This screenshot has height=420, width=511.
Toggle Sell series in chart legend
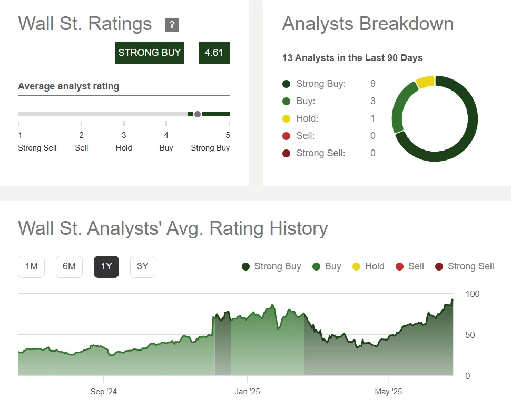coord(409,266)
